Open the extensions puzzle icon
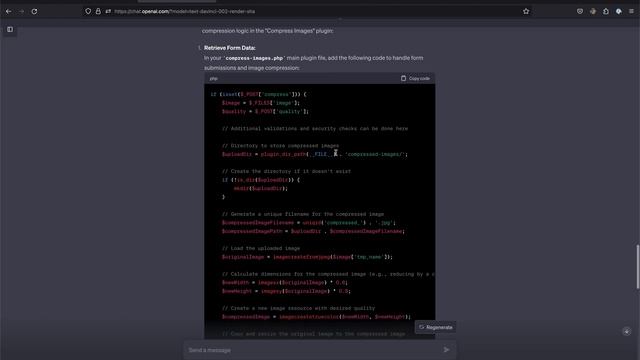The image size is (640, 360). [606, 11]
